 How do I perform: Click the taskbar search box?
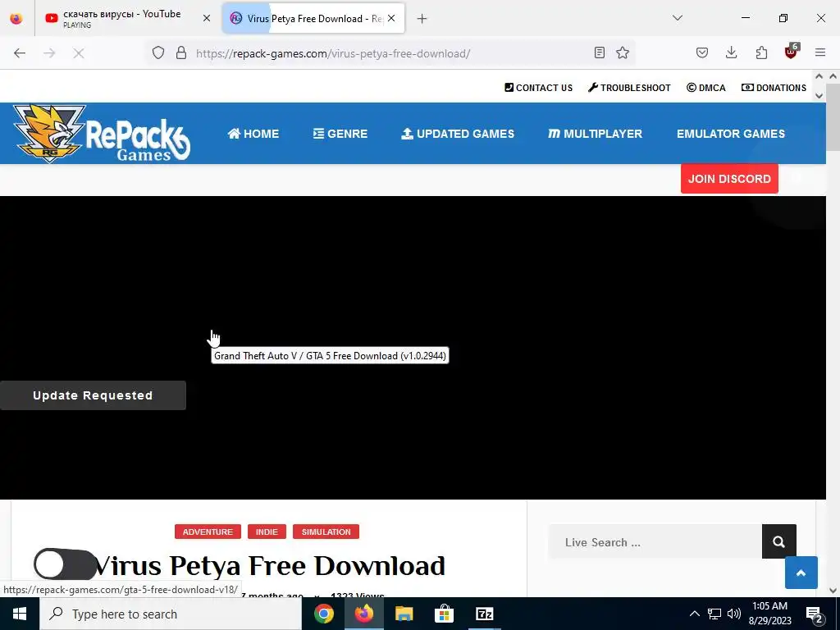pos(171,614)
